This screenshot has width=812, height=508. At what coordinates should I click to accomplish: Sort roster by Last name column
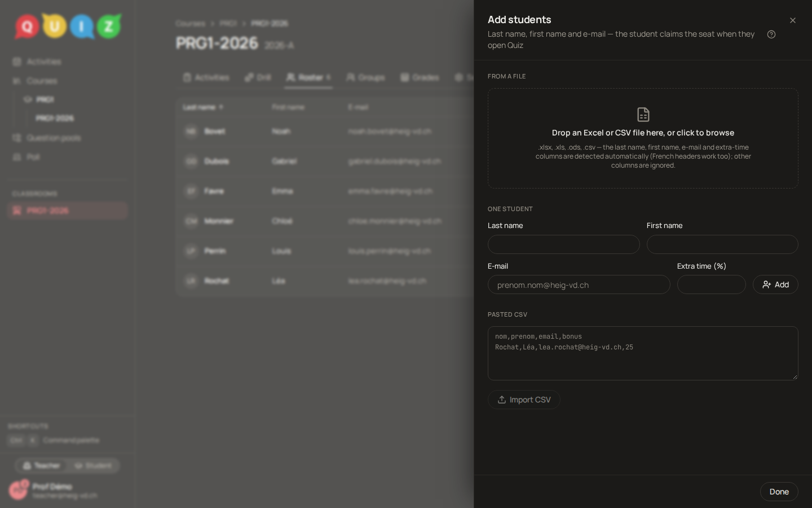[x=202, y=107]
